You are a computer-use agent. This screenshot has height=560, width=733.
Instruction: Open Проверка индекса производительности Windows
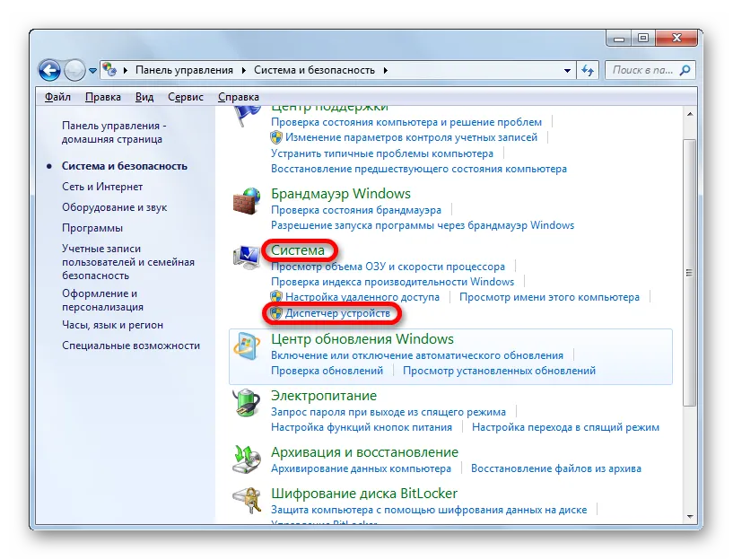pyautogui.click(x=393, y=282)
